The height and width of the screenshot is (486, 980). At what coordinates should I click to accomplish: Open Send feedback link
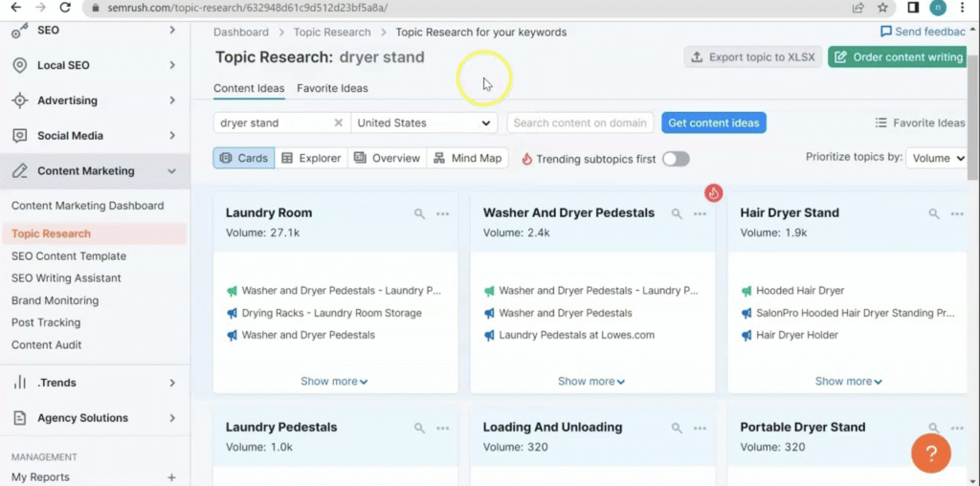[x=924, y=32]
